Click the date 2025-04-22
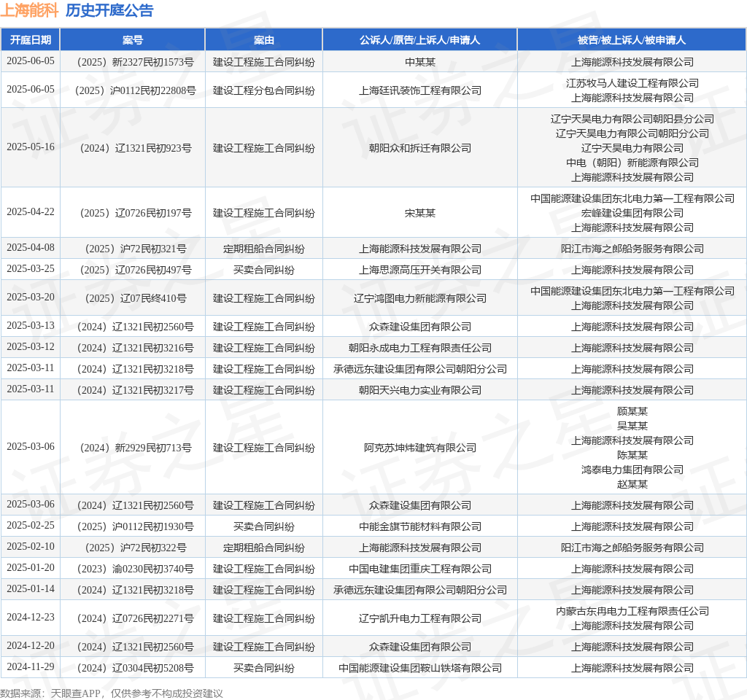Screen dimensions: 747x700 pyautogui.click(x=31, y=211)
